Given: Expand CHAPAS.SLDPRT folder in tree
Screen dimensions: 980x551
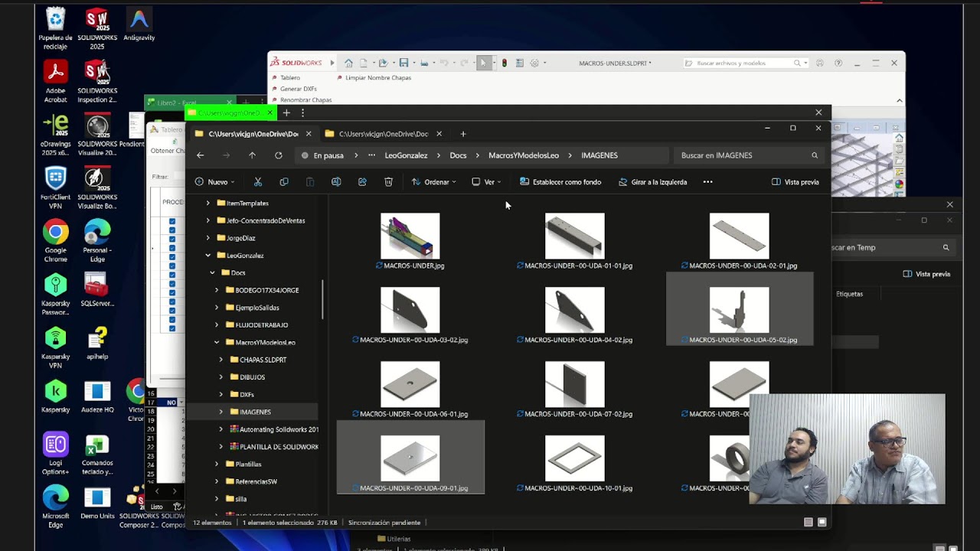Looking at the screenshot, I should coord(221,360).
